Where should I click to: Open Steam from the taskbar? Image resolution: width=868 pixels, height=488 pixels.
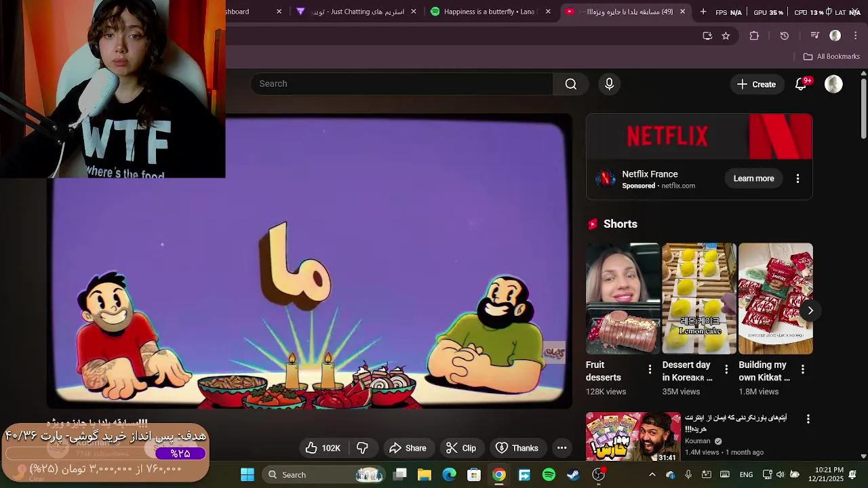pos(574,474)
